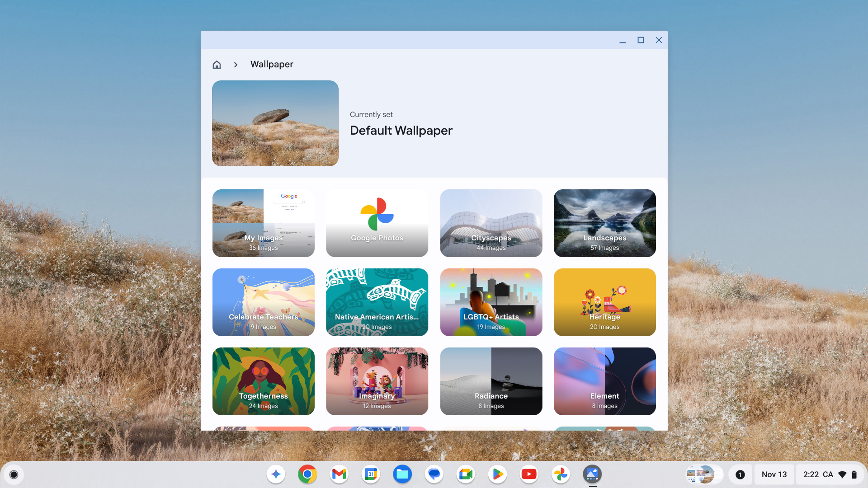Minimize the Wallpaper window

click(x=623, y=40)
